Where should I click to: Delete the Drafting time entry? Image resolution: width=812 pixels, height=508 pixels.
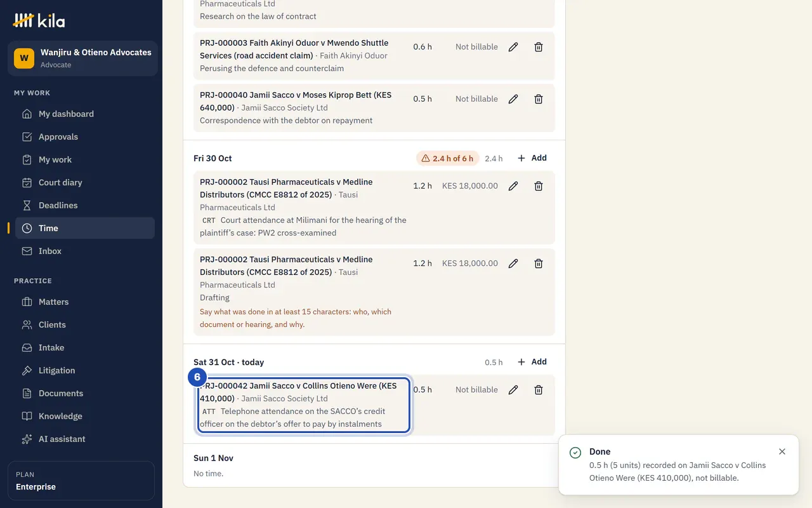[x=539, y=264]
